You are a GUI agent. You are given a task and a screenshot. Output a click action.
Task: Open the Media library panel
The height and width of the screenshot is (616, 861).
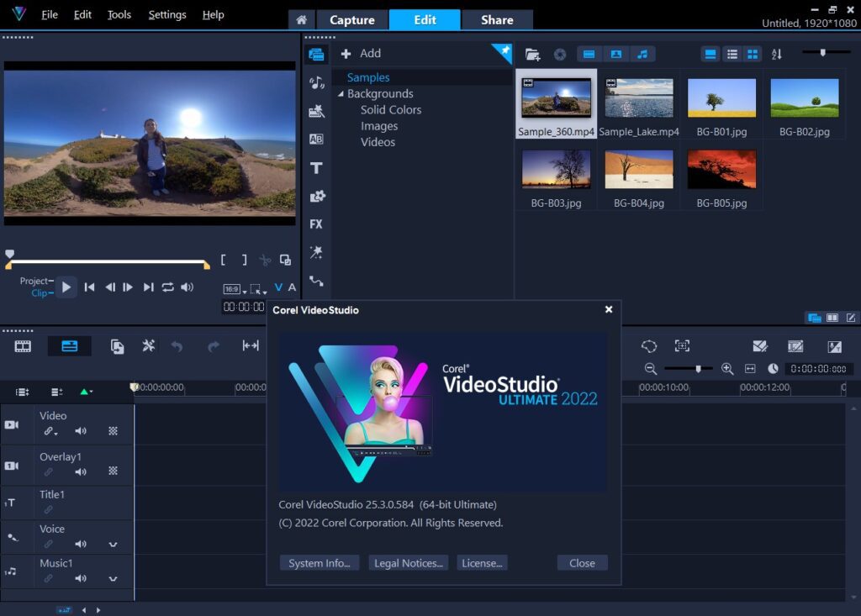(x=316, y=55)
